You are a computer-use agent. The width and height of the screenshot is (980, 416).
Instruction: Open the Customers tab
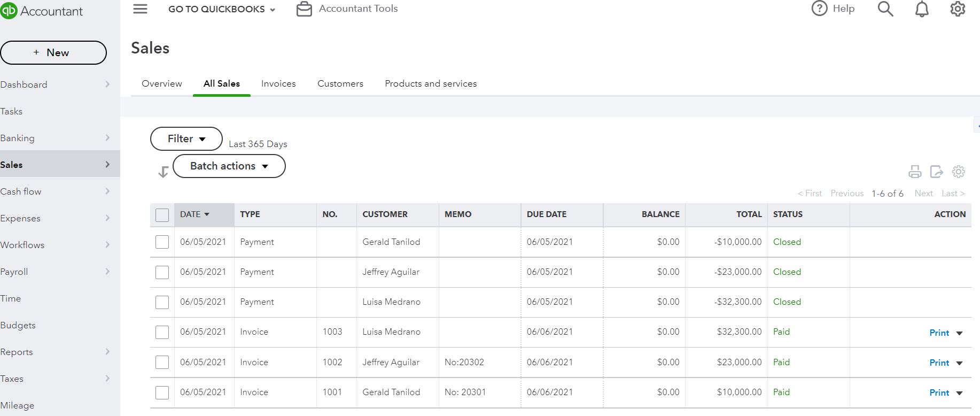coord(340,83)
